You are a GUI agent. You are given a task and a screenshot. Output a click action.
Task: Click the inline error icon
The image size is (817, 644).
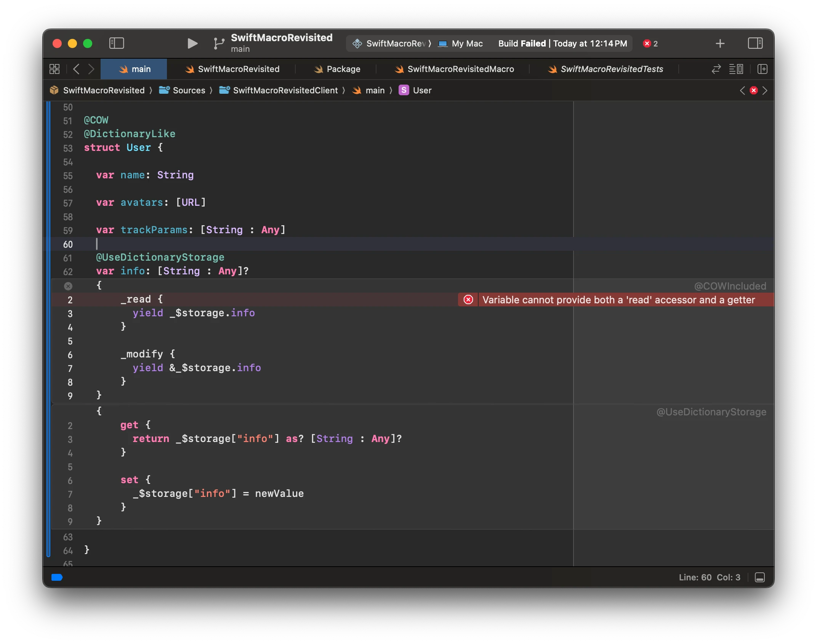coord(468,300)
